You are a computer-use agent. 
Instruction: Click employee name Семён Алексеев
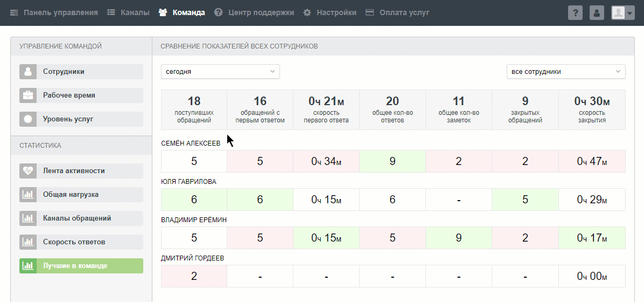191,143
